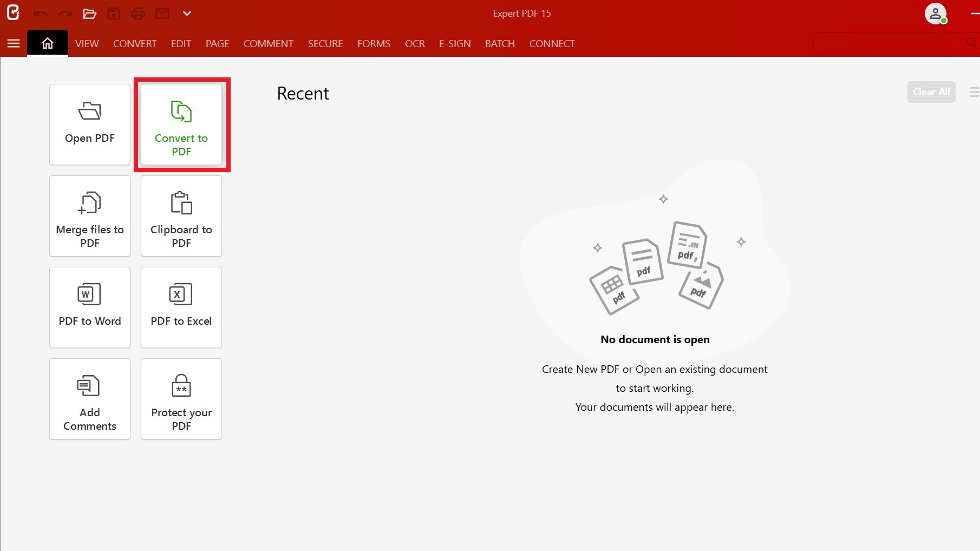The image size is (980, 551).
Task: Save the document with the floppy icon
Action: (x=114, y=14)
